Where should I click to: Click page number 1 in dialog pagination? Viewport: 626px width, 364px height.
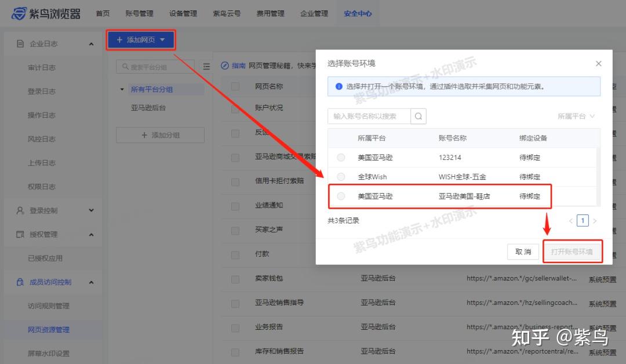click(583, 221)
